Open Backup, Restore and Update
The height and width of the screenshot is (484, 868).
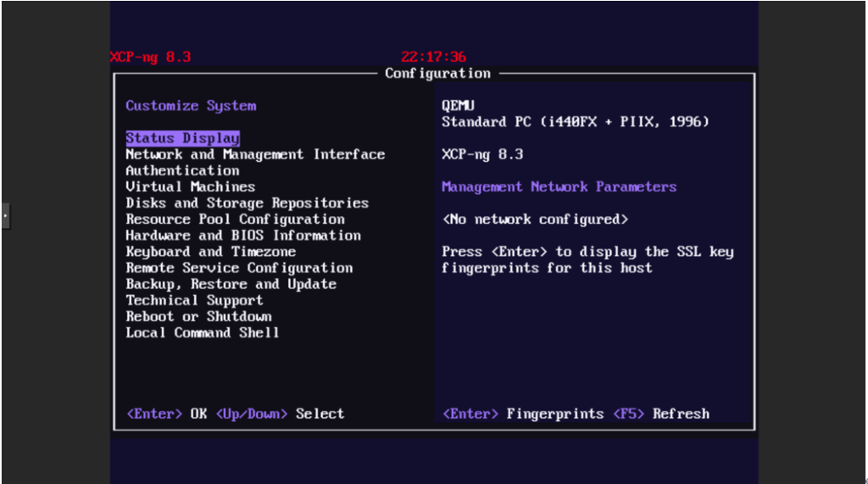tap(231, 284)
